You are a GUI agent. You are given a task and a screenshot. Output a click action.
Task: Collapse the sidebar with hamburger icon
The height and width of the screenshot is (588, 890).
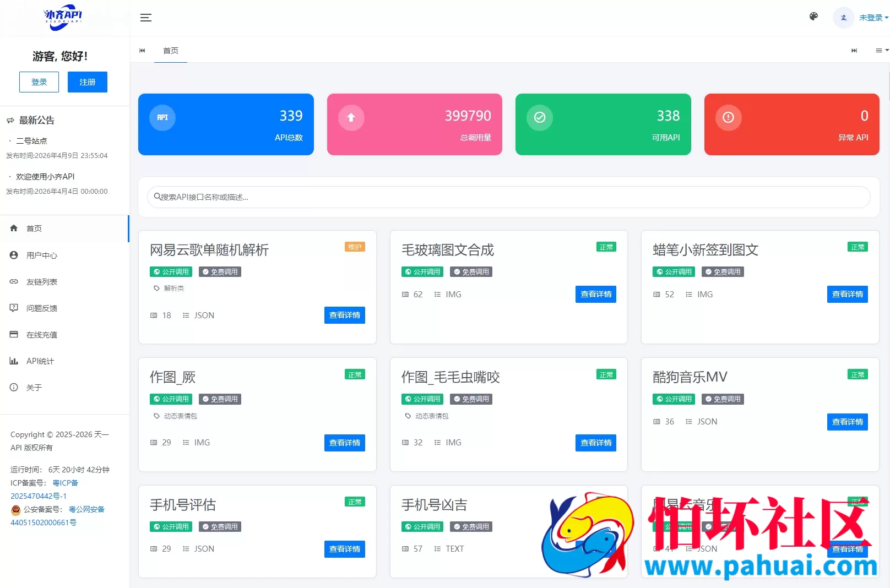pos(146,17)
